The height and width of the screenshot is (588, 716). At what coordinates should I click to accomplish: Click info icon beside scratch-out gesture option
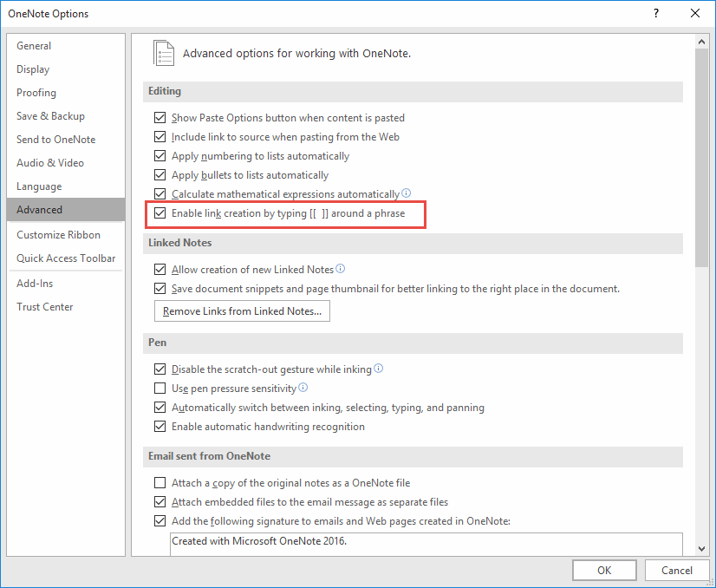(378, 368)
